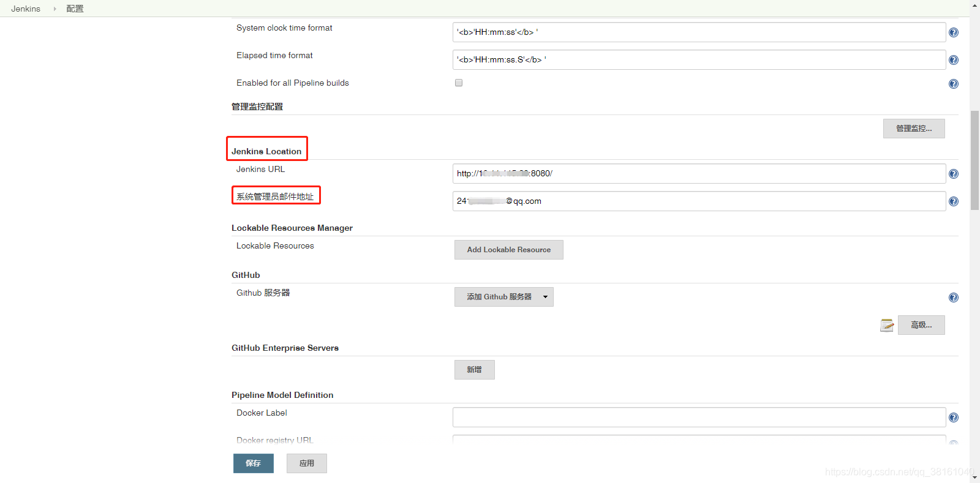Viewport: 980px width, 483px height.
Task: Click Pipeline Model Definition heading
Action: tap(282, 395)
